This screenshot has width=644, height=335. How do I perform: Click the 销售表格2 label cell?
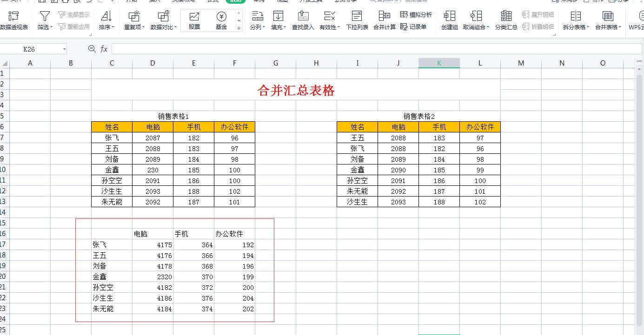coord(418,116)
